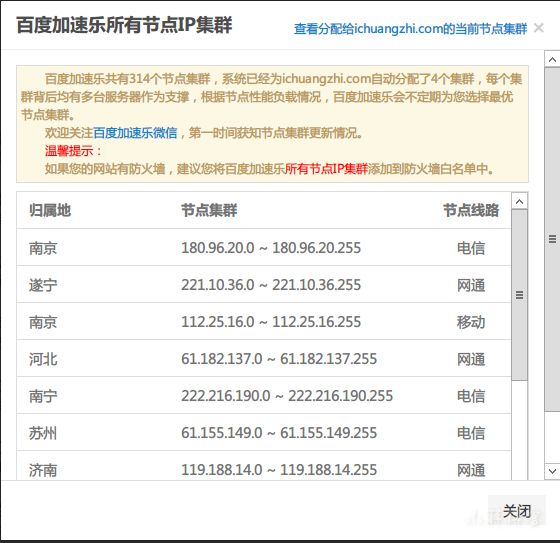This screenshot has width=560, height=543.
Task: Select IP range 112.25.16.0 ~ 112.25.16.255
Action: pyautogui.click(x=271, y=322)
